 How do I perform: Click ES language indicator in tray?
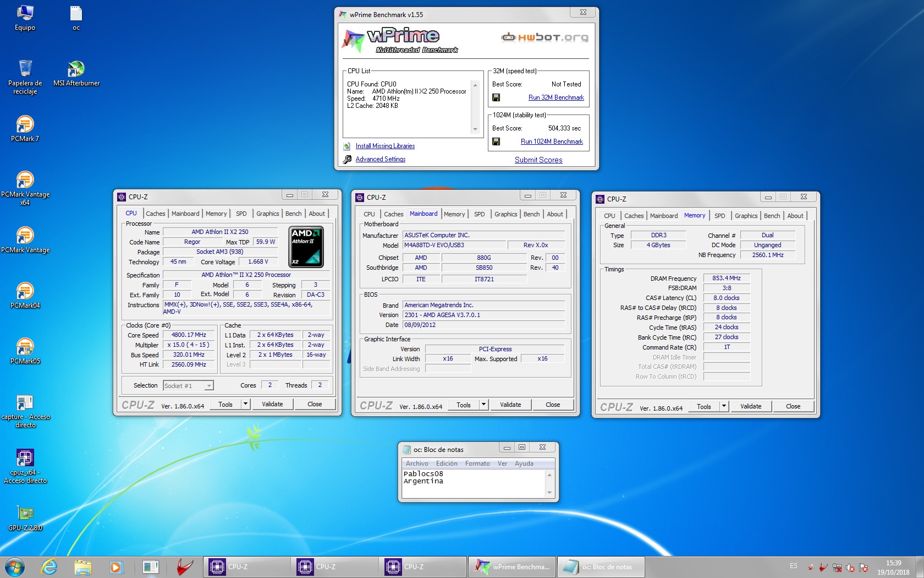[x=793, y=566]
